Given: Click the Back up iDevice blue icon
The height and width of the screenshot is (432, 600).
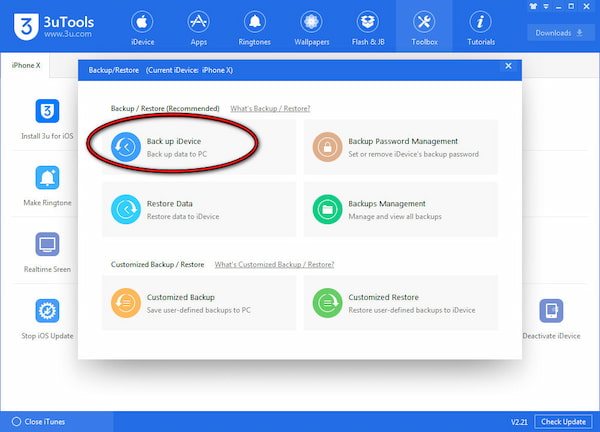Looking at the screenshot, I should pyautogui.click(x=126, y=147).
